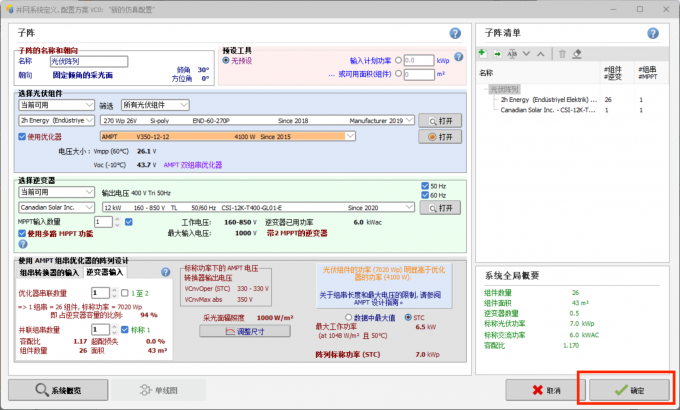Open the inverter details with 打开
The width and height of the screenshot is (680, 410).
(440, 208)
